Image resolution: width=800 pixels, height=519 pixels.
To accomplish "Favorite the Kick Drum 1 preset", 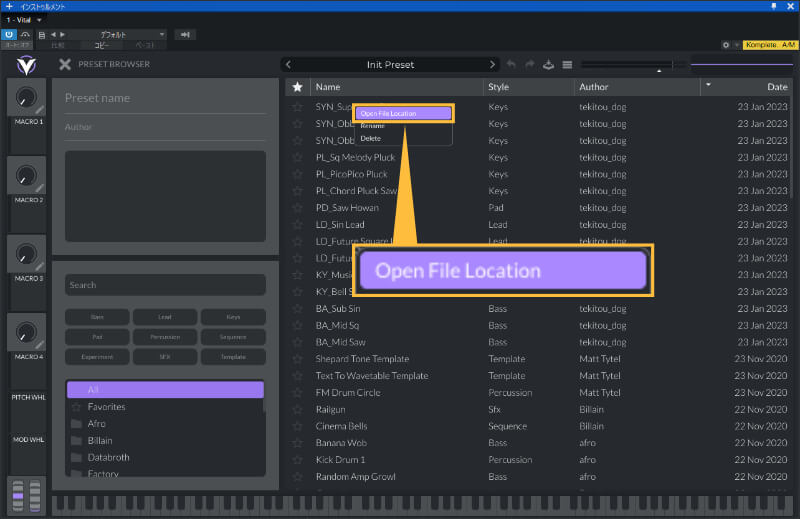I will [x=297, y=460].
